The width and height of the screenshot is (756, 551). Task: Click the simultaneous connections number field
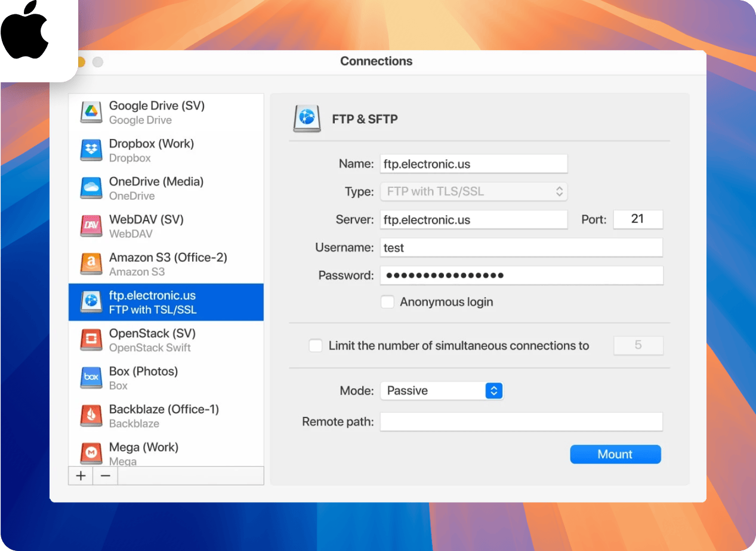point(638,345)
